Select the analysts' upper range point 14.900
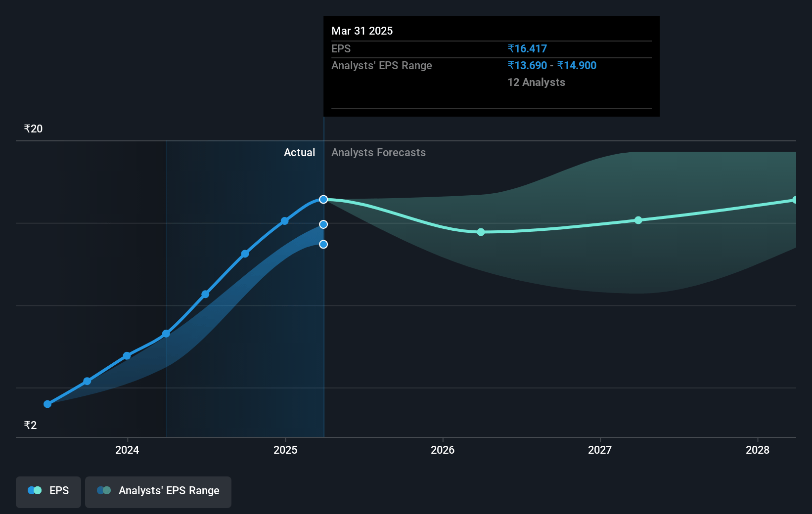The height and width of the screenshot is (514, 812). 323,224
